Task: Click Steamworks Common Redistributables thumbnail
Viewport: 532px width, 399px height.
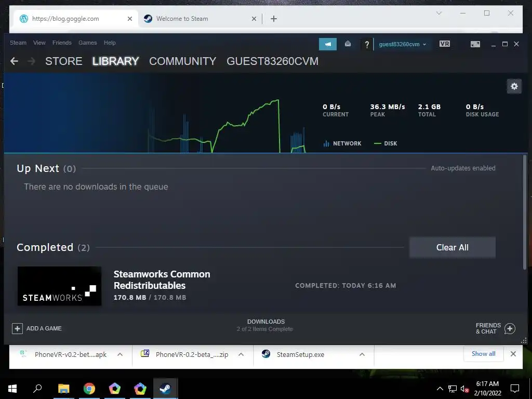Action: [59, 286]
